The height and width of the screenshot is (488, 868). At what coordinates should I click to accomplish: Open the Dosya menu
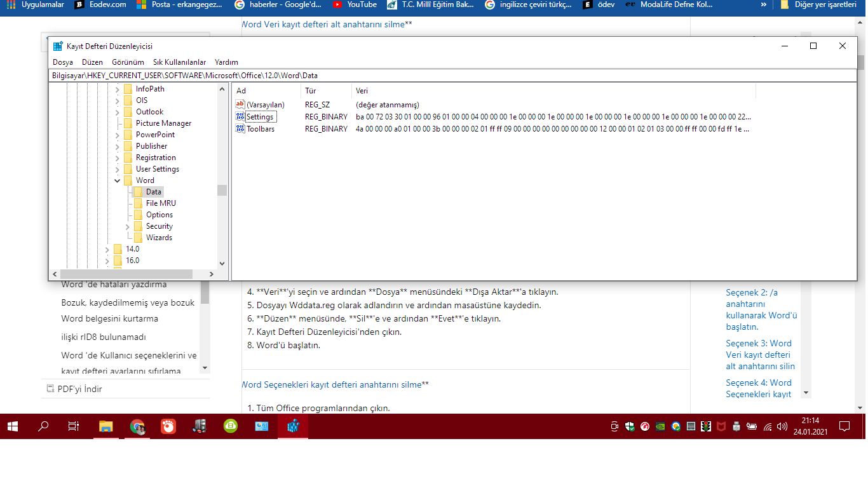pos(63,62)
